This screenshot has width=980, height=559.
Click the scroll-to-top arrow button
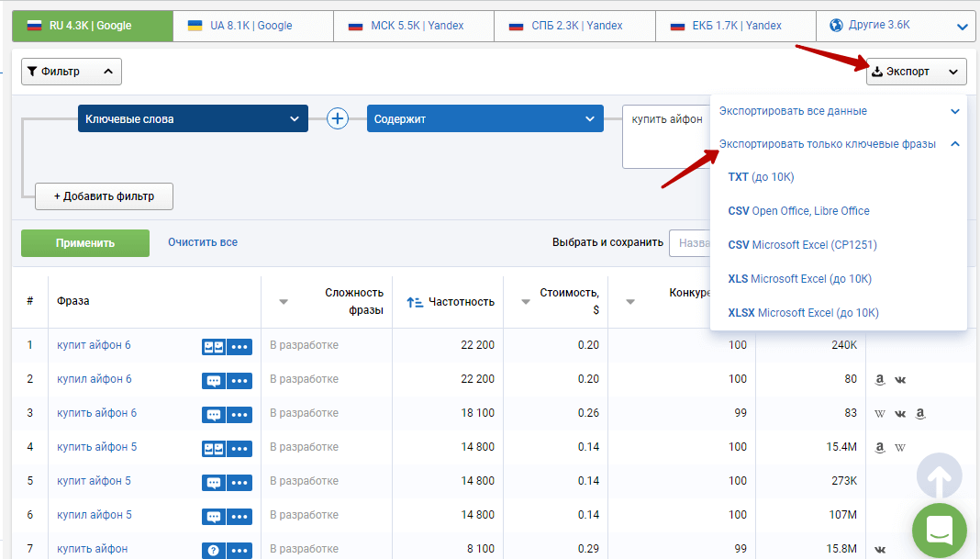click(939, 476)
